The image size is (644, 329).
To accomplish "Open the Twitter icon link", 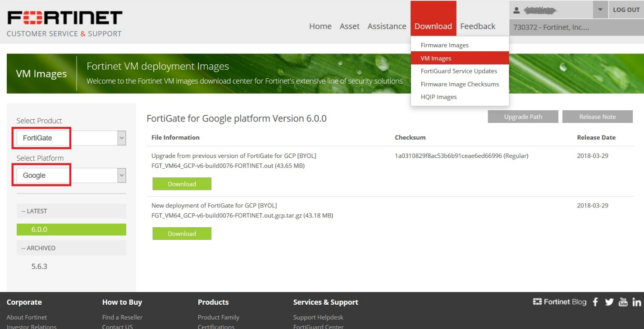I will point(609,302).
